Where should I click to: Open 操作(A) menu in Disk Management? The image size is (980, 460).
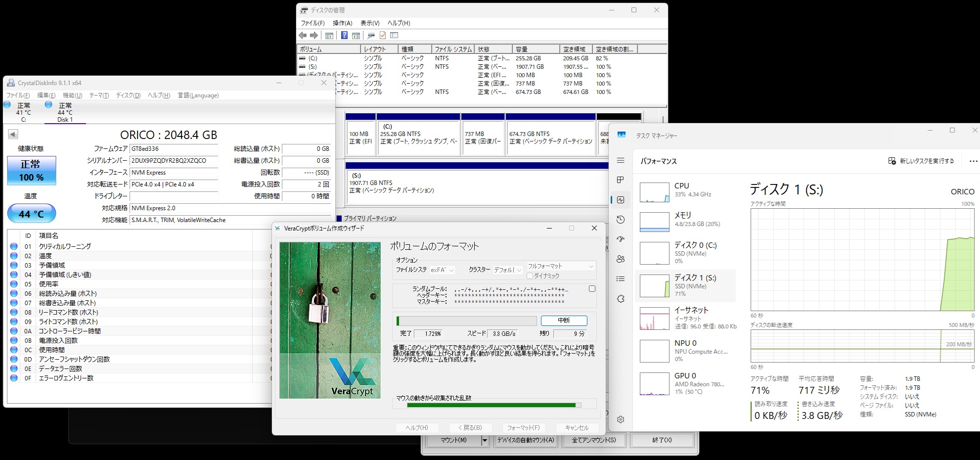coord(342,23)
